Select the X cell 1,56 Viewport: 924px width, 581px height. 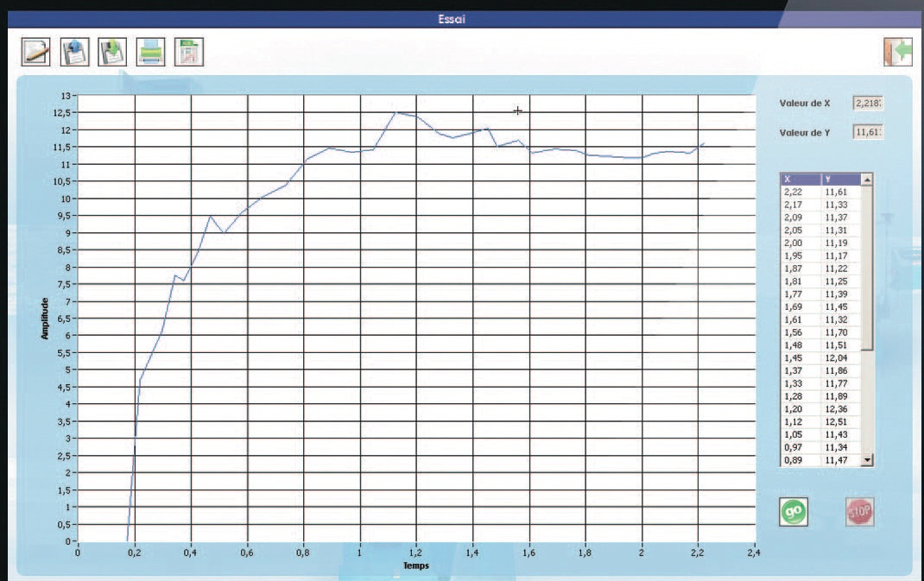coord(801,332)
